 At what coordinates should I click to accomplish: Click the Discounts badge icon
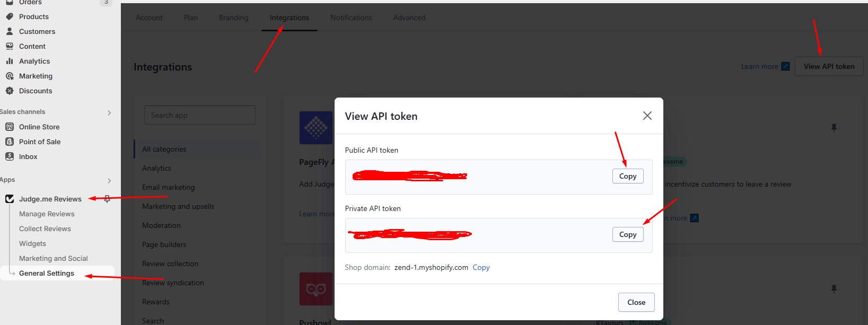10,91
